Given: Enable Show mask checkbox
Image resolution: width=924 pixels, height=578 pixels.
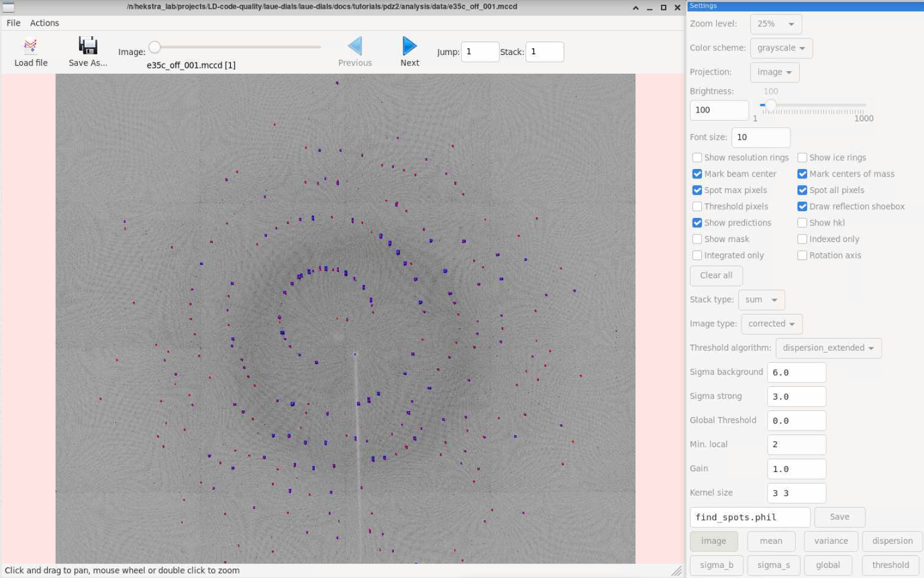Looking at the screenshot, I should coord(697,239).
